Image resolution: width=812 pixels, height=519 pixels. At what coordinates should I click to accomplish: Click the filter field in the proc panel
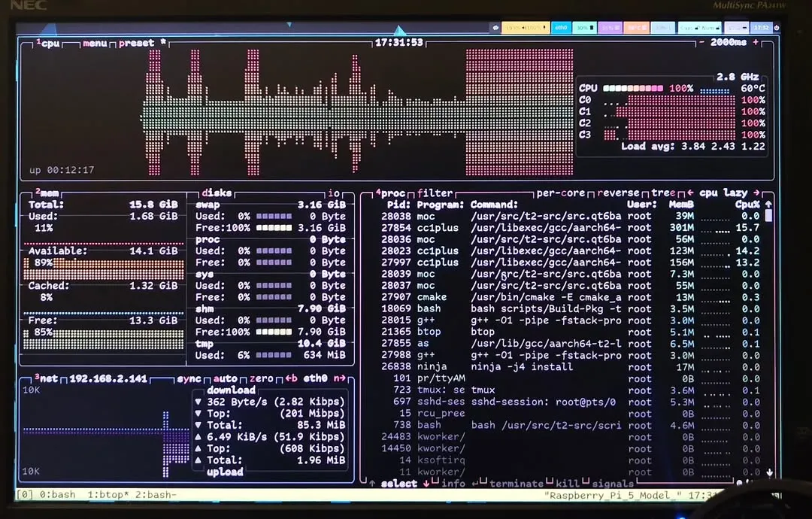pyautogui.click(x=435, y=193)
